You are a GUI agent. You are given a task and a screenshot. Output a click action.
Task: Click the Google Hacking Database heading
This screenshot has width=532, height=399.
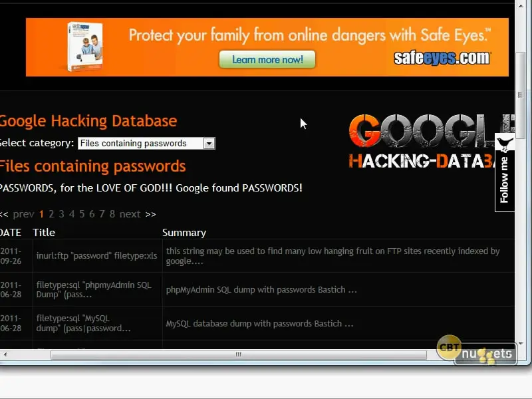[88, 121]
